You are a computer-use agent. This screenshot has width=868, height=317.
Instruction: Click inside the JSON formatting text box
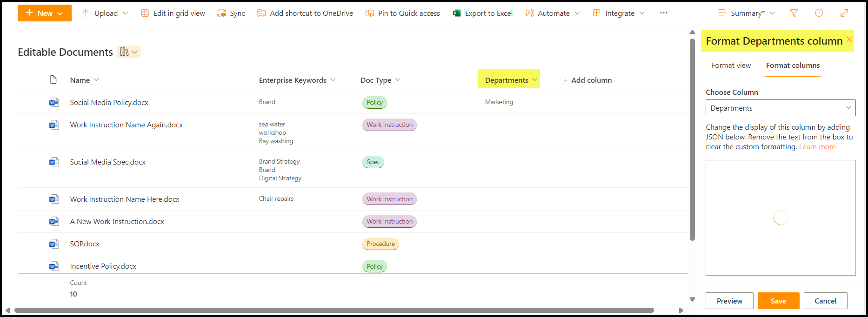point(780,218)
